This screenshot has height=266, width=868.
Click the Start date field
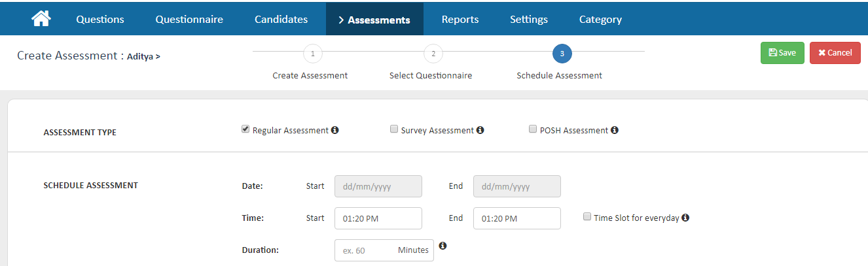(x=378, y=186)
